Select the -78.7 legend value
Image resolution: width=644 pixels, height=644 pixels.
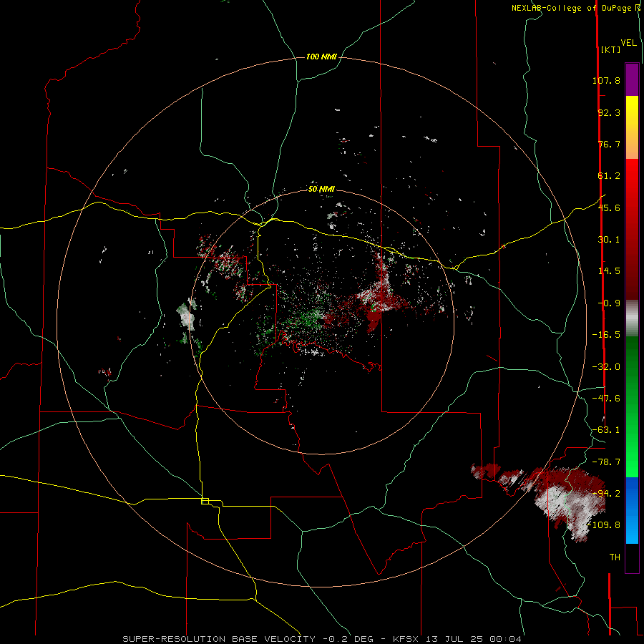(606, 462)
